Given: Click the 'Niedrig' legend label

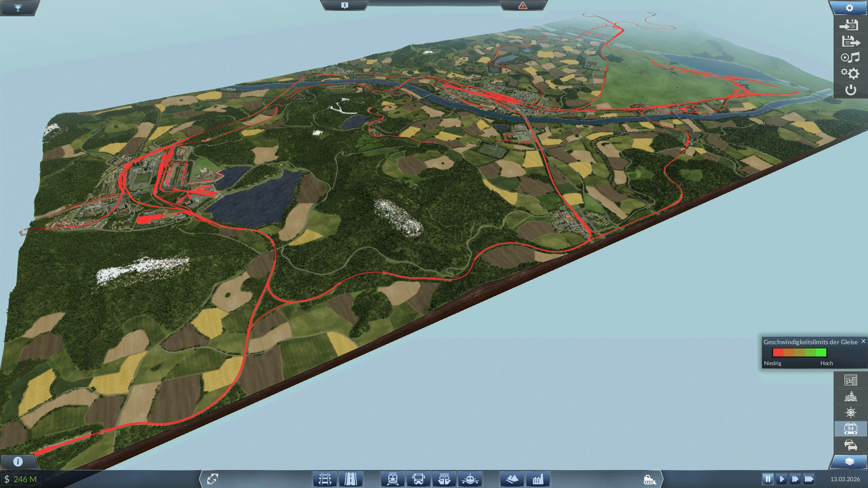Looking at the screenshot, I should coord(772,363).
